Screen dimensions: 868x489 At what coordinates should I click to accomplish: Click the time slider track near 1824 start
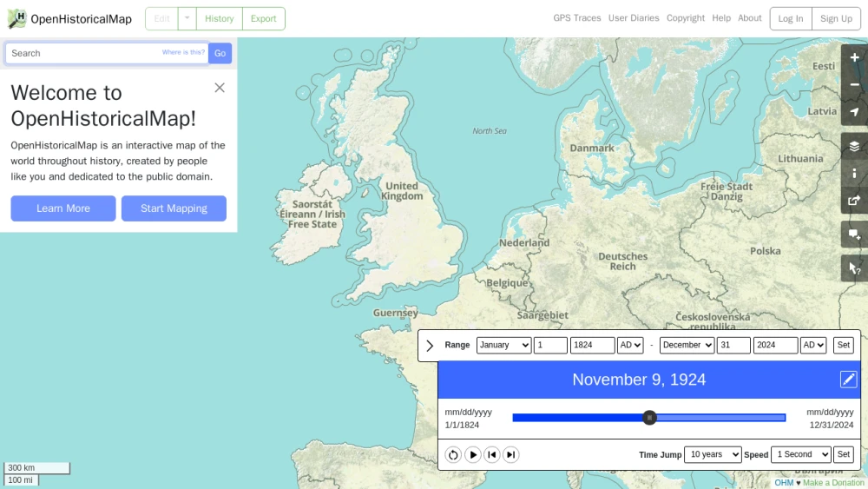[x=520, y=418]
